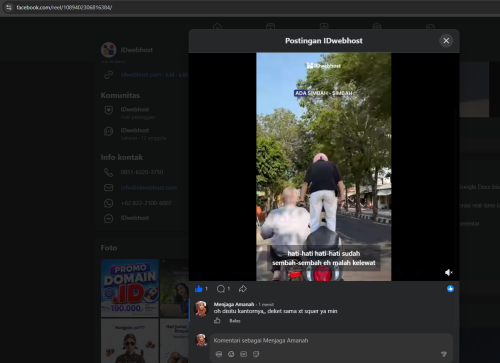Click Info kontak heading
This screenshot has height=363, width=500.
tap(122, 157)
